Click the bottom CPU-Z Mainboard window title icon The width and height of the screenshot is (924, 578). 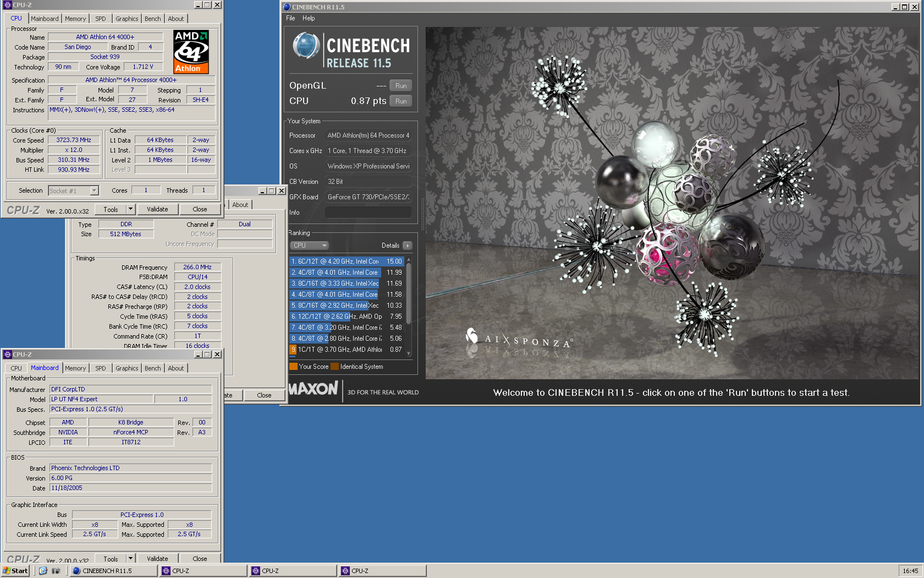[x=8, y=355]
